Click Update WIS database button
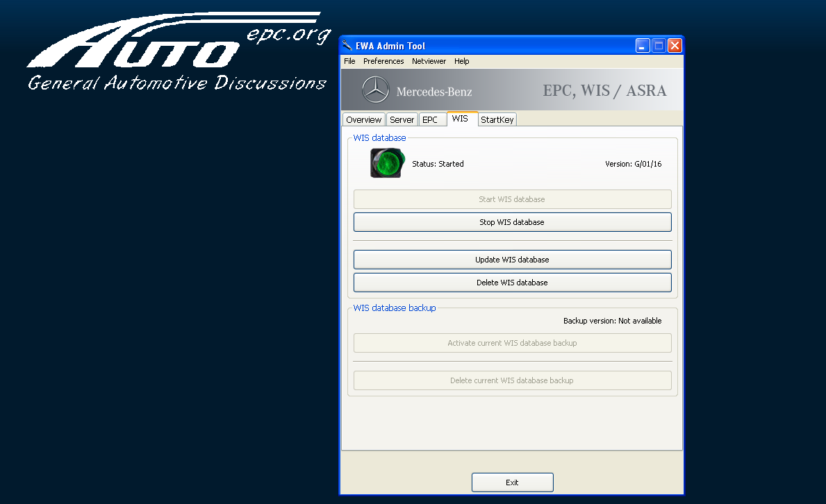The height and width of the screenshot is (504, 826). [x=512, y=260]
